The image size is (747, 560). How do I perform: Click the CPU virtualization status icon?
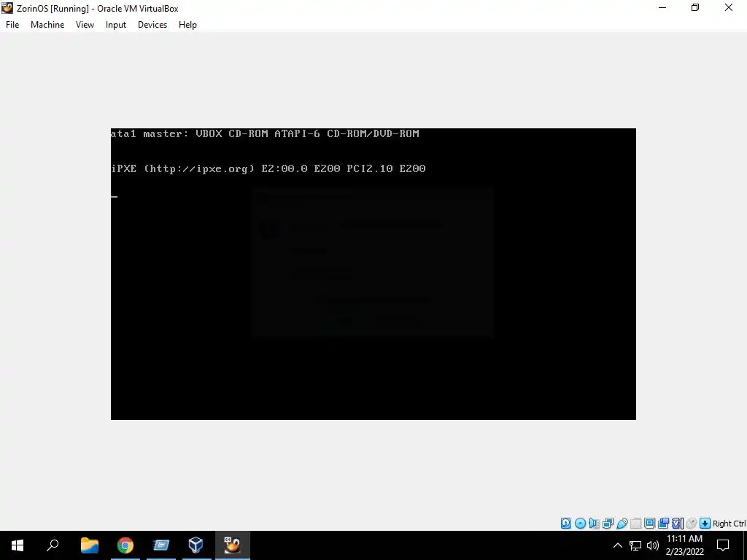(678, 524)
